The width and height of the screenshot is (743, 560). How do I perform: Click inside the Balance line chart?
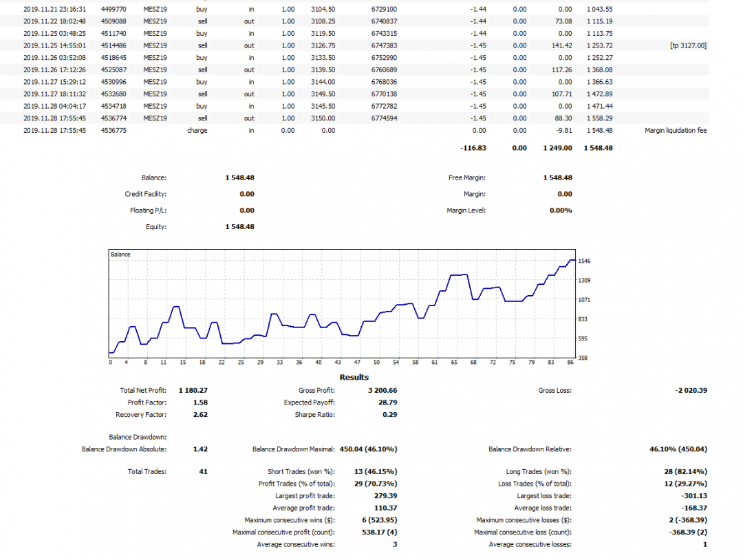tap(344, 303)
